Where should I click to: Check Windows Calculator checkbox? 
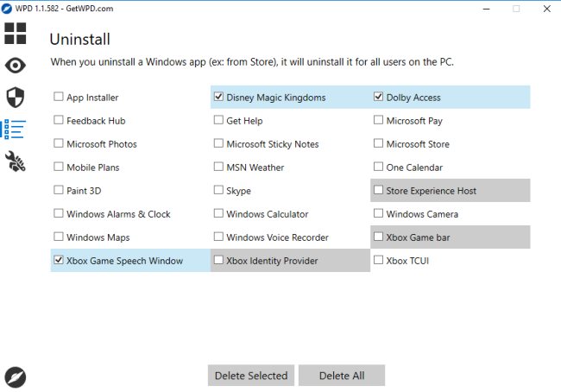click(218, 213)
